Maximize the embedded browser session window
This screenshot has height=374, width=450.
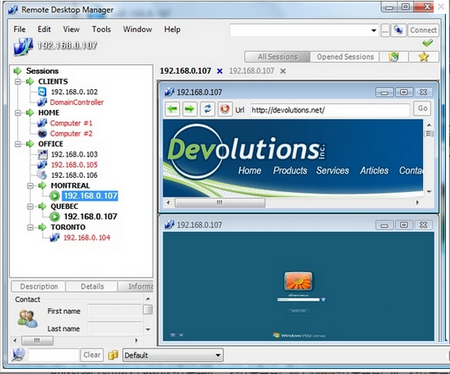point(404,92)
